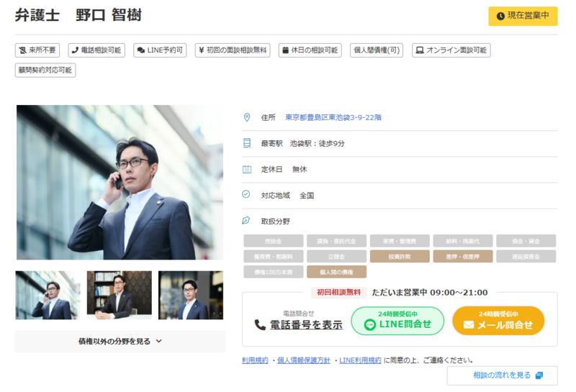Select the 来所不要 tag
The width and height of the screenshot is (576, 392).
tap(37, 50)
